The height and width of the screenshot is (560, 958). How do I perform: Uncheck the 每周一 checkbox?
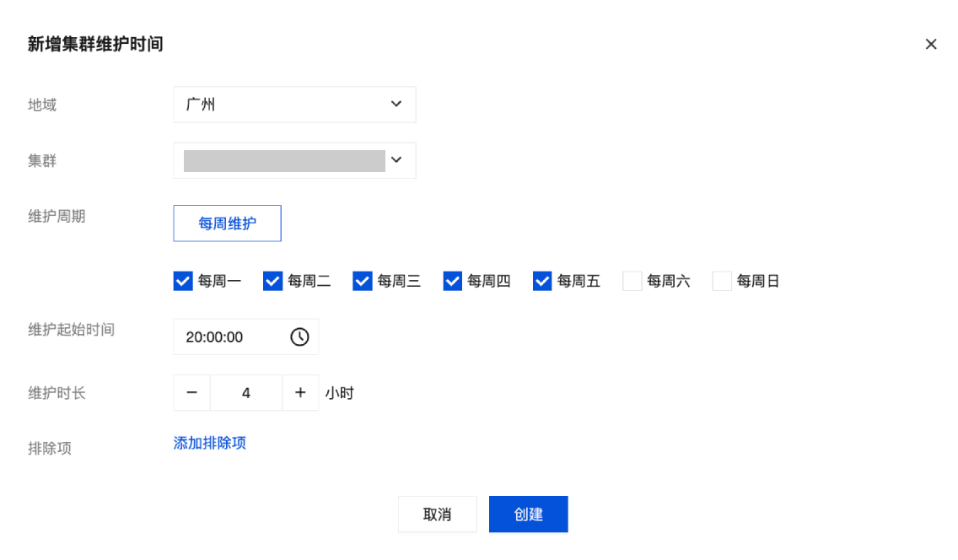coord(183,281)
